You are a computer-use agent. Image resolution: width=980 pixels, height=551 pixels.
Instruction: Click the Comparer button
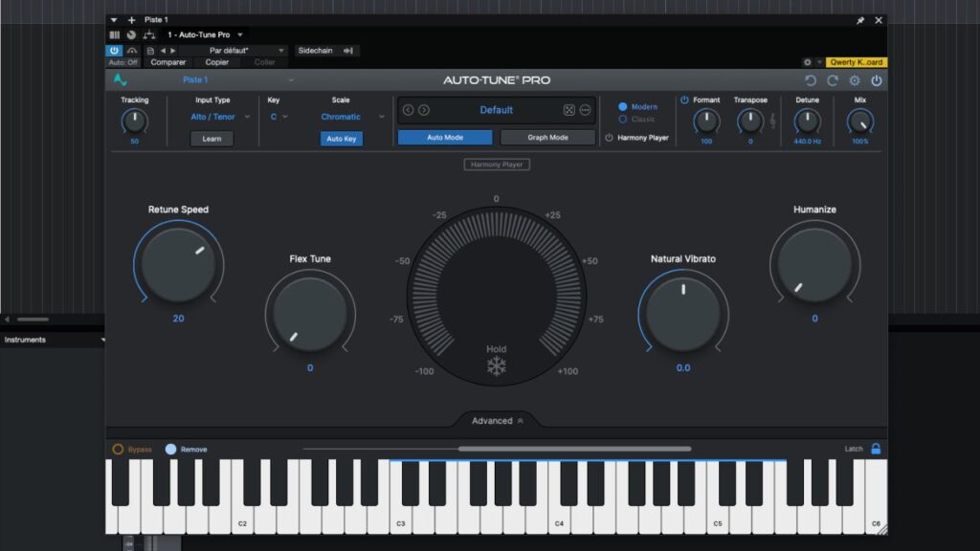coord(167,62)
